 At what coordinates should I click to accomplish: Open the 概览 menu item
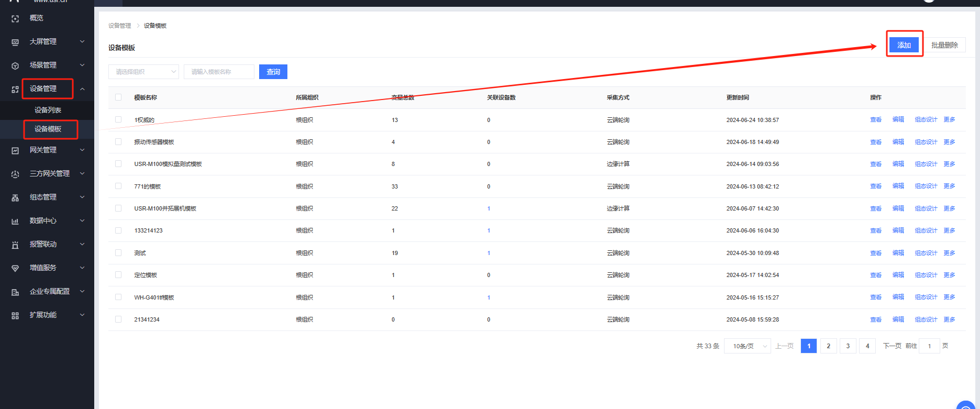[37, 18]
